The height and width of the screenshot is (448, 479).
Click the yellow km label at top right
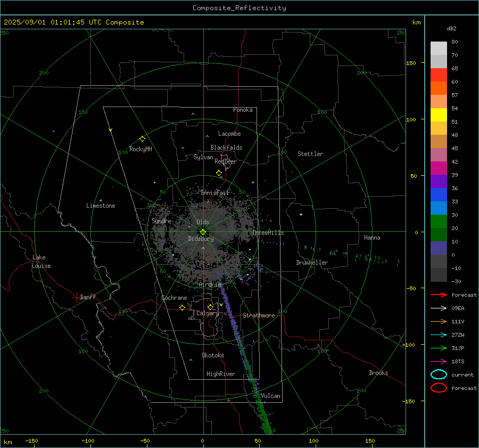tap(416, 22)
